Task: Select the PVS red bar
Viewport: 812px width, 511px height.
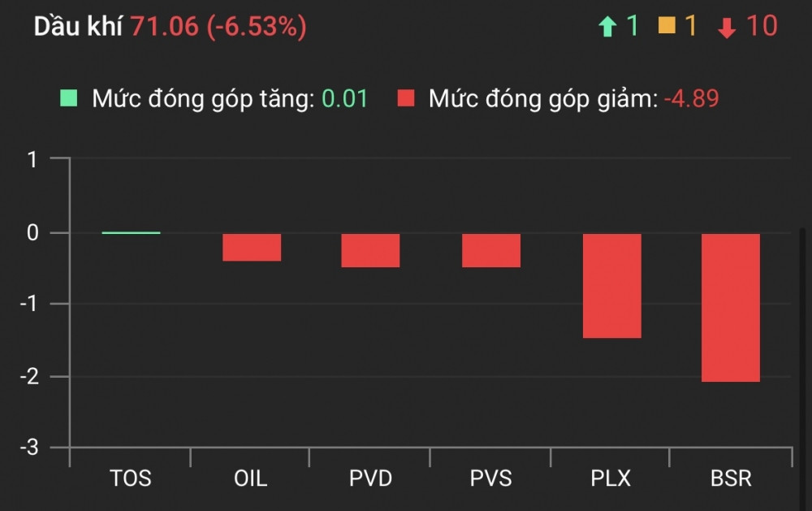Action: tap(491, 250)
